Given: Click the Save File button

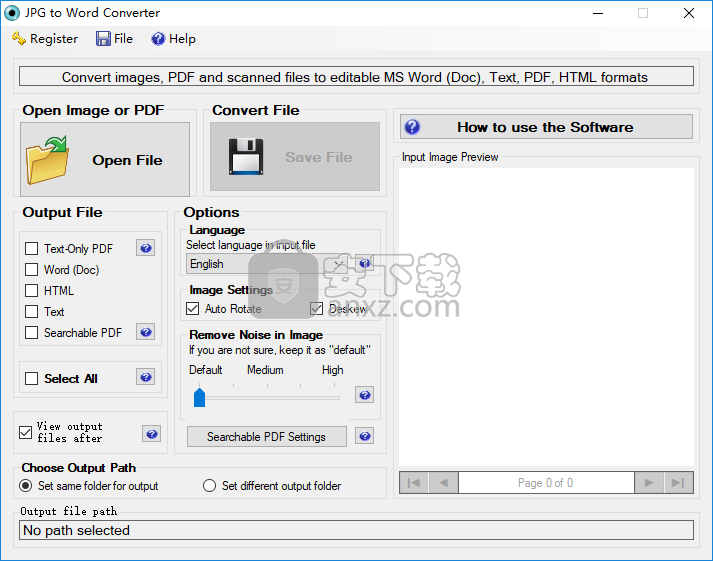Looking at the screenshot, I should [x=295, y=156].
